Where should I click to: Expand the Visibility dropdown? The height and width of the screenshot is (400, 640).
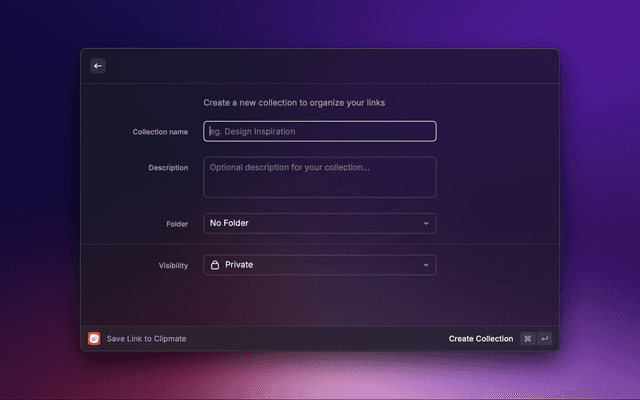pyautogui.click(x=320, y=265)
